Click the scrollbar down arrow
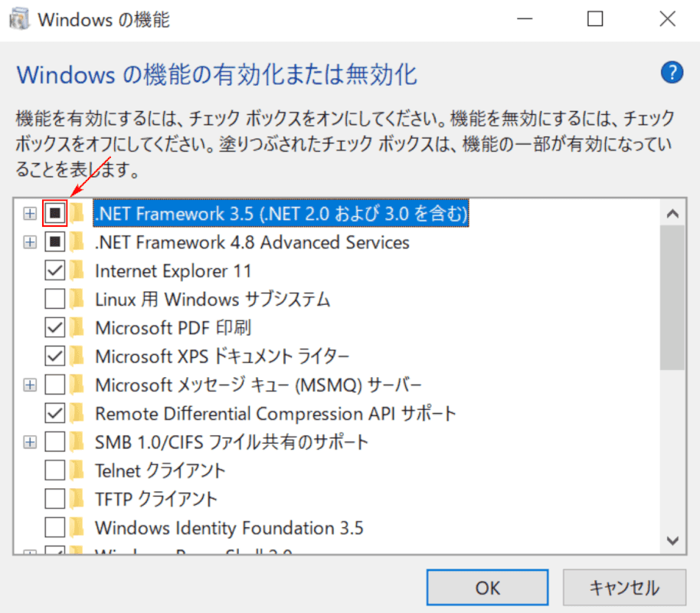This screenshot has height=613, width=700. coord(672,541)
